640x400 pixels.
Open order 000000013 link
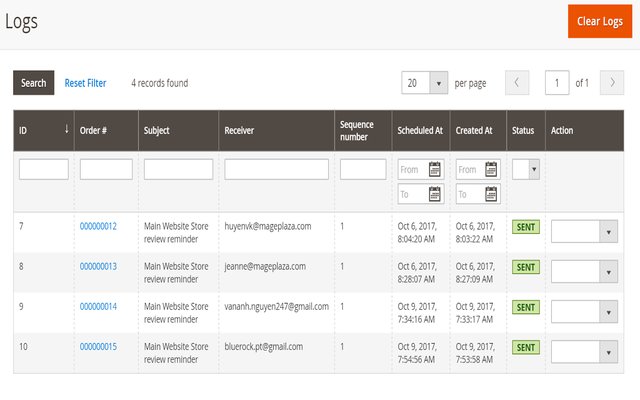pos(98,267)
